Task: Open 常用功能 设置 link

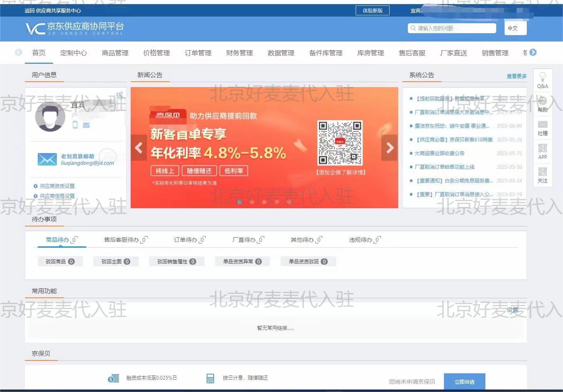Action: (513, 310)
